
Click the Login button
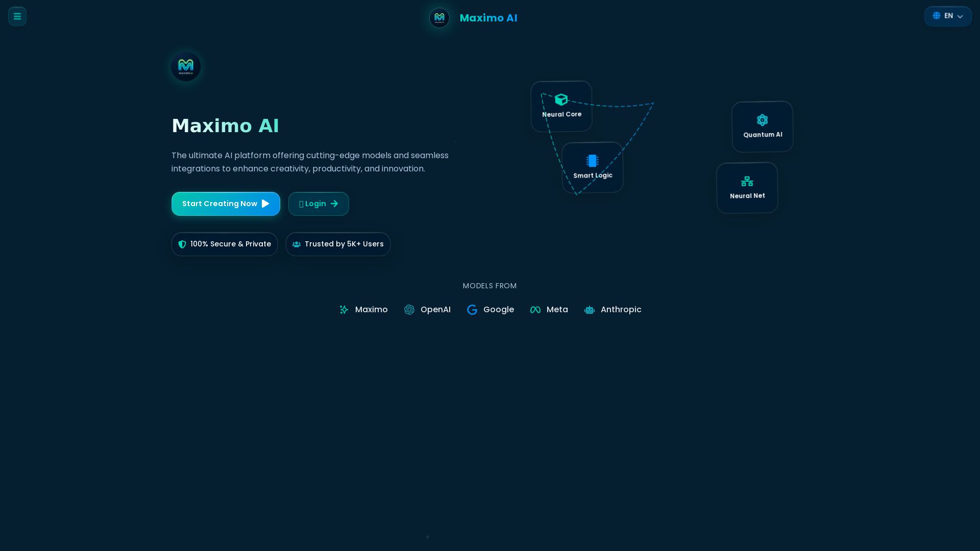[x=318, y=204]
